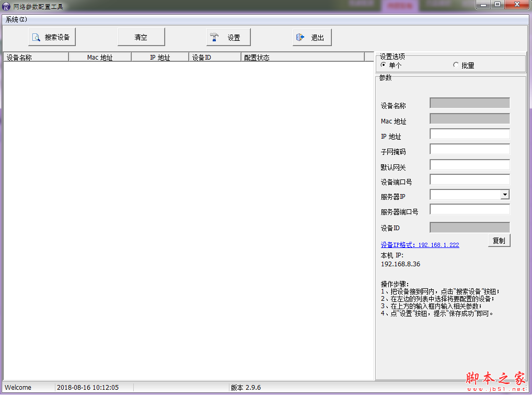Screen dimensions: 532x395
Task: Open the 系统(Z) menu
Action: (x=16, y=18)
